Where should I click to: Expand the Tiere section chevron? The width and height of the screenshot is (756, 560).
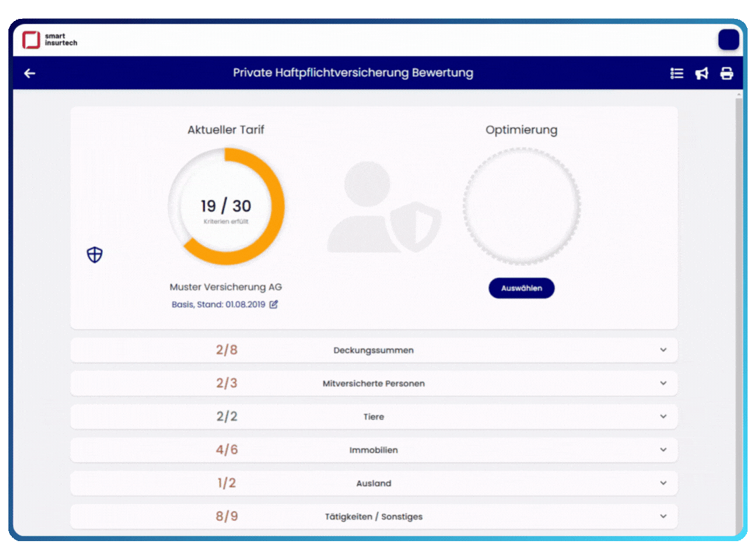pos(663,416)
